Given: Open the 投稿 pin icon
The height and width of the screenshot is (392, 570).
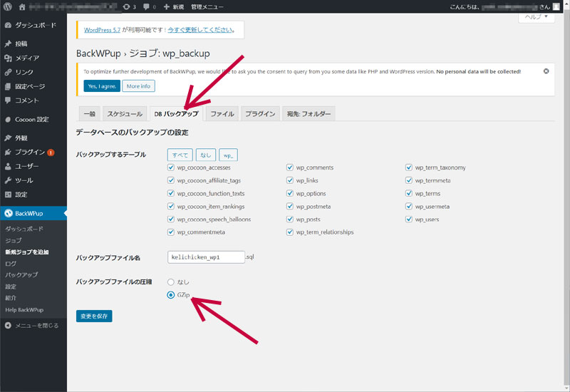Looking at the screenshot, I should coord(8,43).
